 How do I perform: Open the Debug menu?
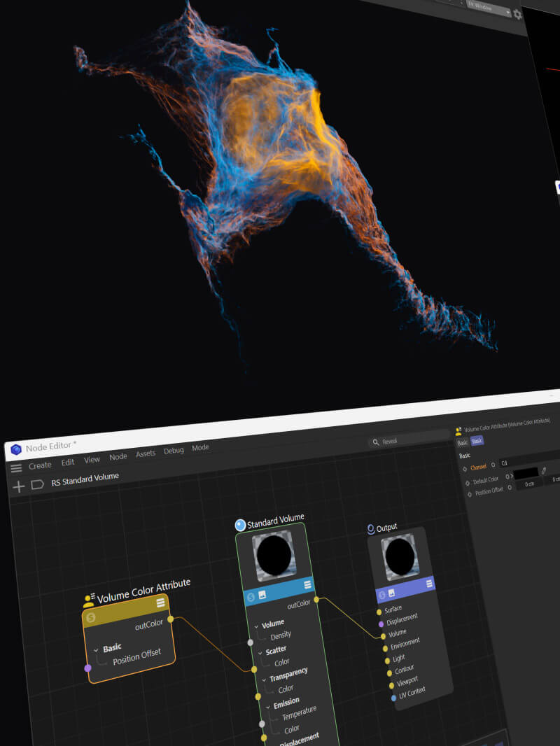[x=174, y=451]
